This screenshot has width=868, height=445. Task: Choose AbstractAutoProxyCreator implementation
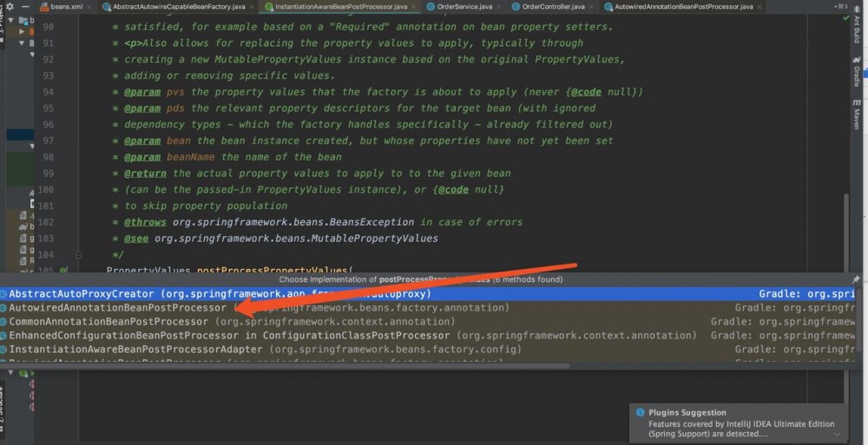[x=427, y=294]
